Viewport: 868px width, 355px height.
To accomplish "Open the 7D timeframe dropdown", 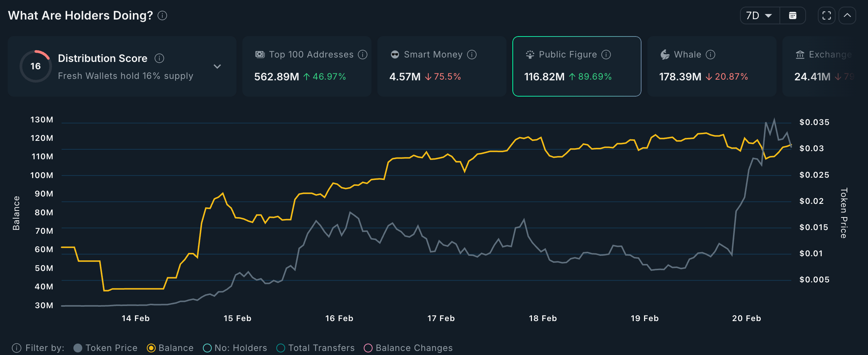I will click(x=759, y=15).
